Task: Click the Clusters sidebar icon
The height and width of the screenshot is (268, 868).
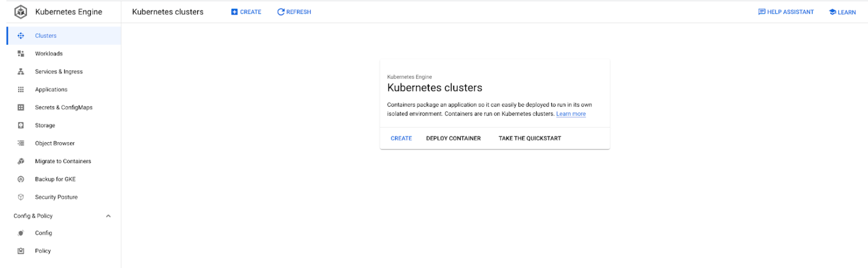Action: tap(20, 36)
